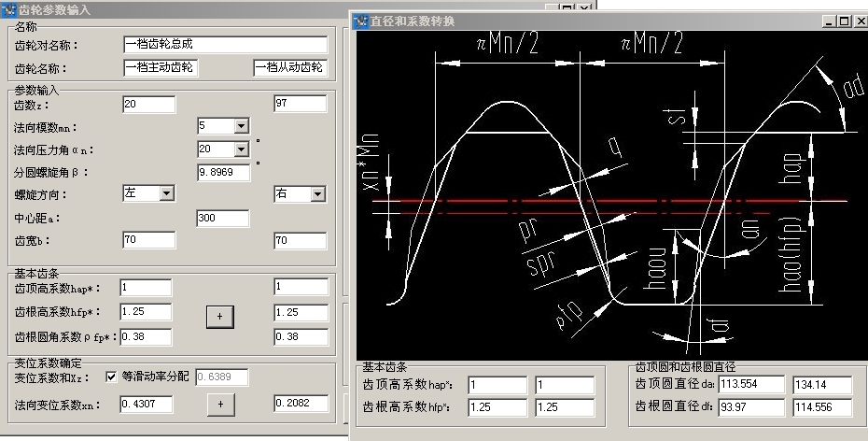Screen dimensions: 868x441
Task: Click the plus button beside shift coefficient xn
Action: pos(220,404)
